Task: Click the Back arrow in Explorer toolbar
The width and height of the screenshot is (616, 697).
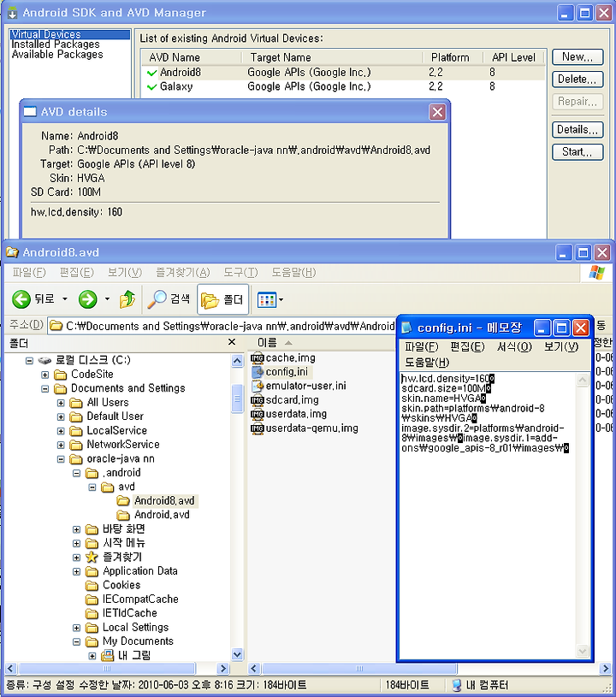Action: click(x=21, y=299)
